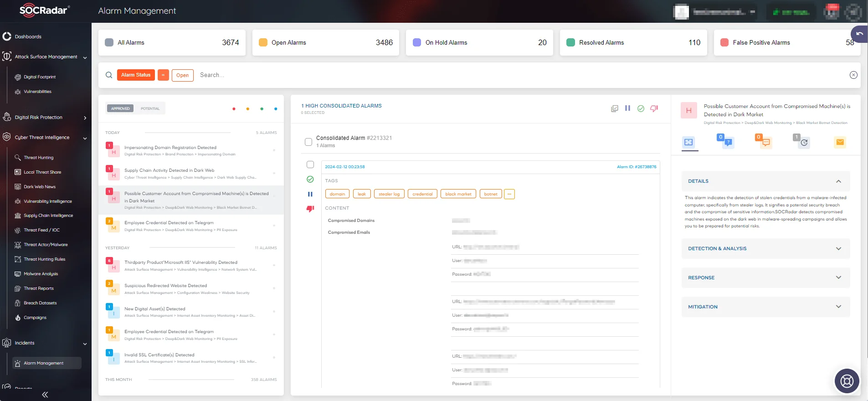Check Consolidated Alarm #2213321 checkbox
The height and width of the screenshot is (401, 868).
(x=308, y=142)
